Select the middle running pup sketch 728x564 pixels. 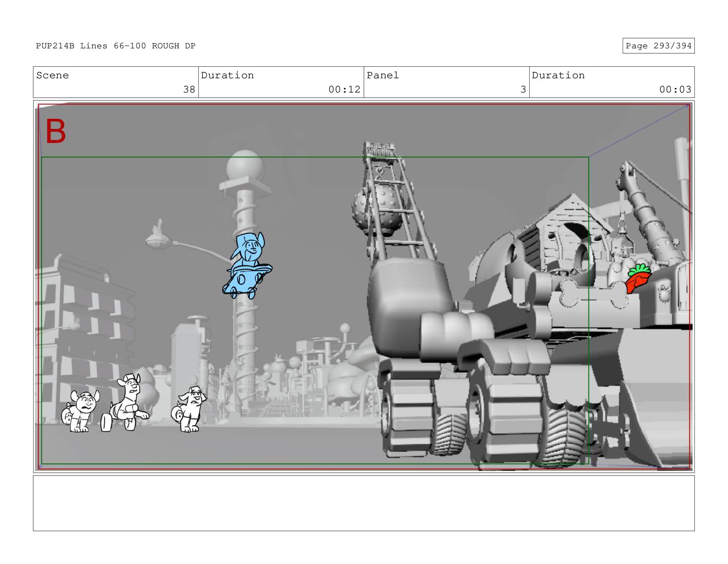[x=125, y=402]
